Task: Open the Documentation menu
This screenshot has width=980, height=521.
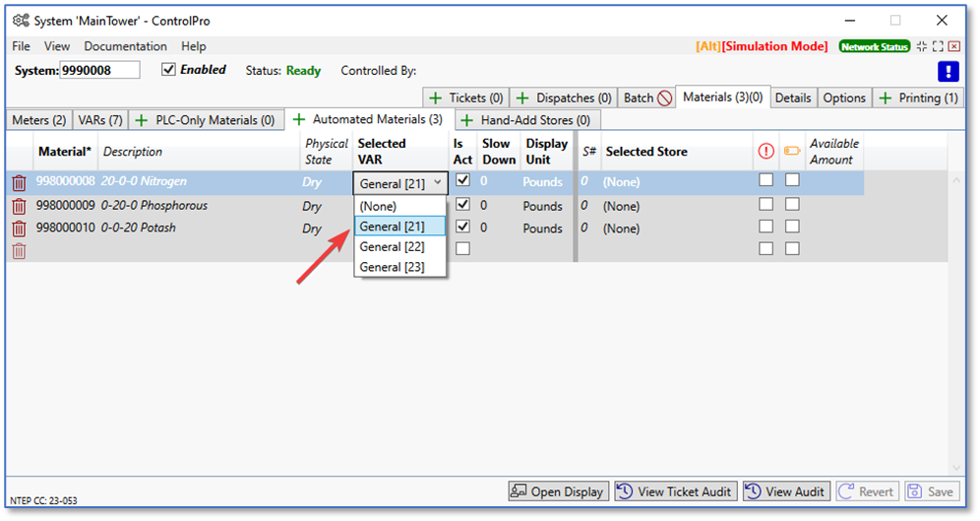Action: (125, 46)
